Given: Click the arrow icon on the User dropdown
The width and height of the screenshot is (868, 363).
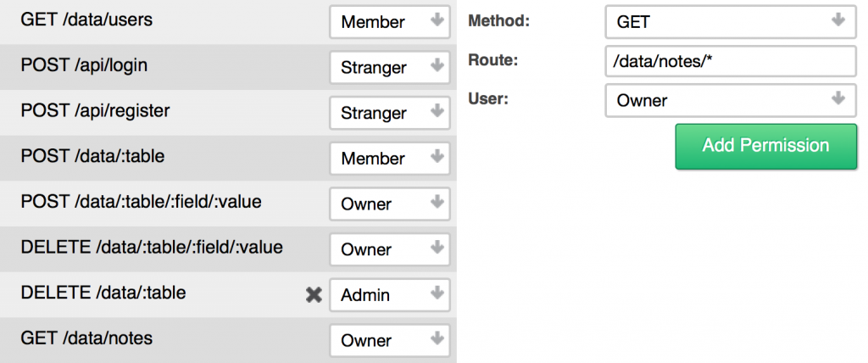Looking at the screenshot, I should coord(838,99).
